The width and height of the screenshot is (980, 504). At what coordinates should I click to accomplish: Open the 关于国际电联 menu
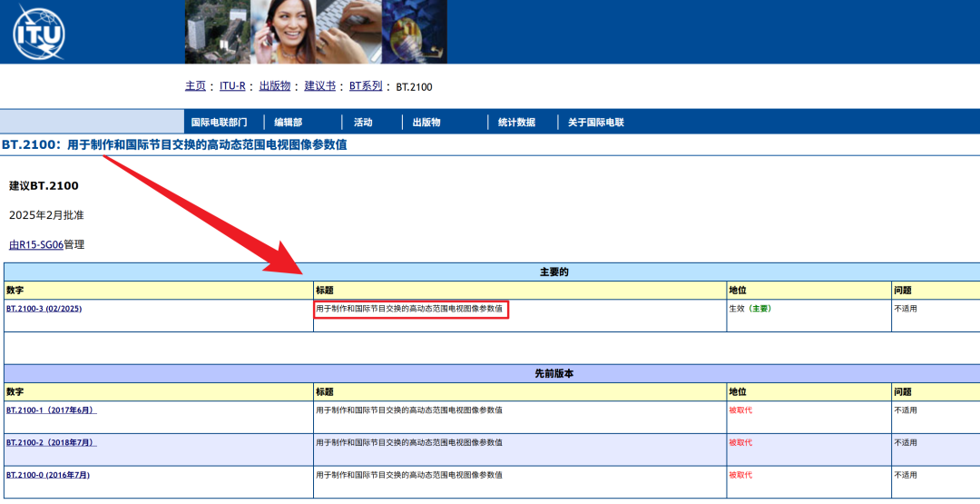595,123
